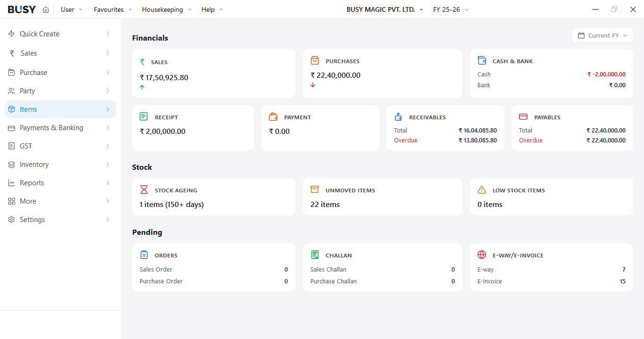This screenshot has height=339, width=644.
Task: Click the Party people icon in sidebar
Action: (x=12, y=91)
